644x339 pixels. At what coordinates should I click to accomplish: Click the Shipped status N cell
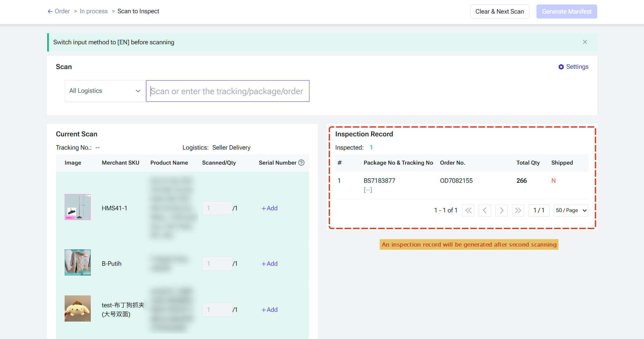553,181
